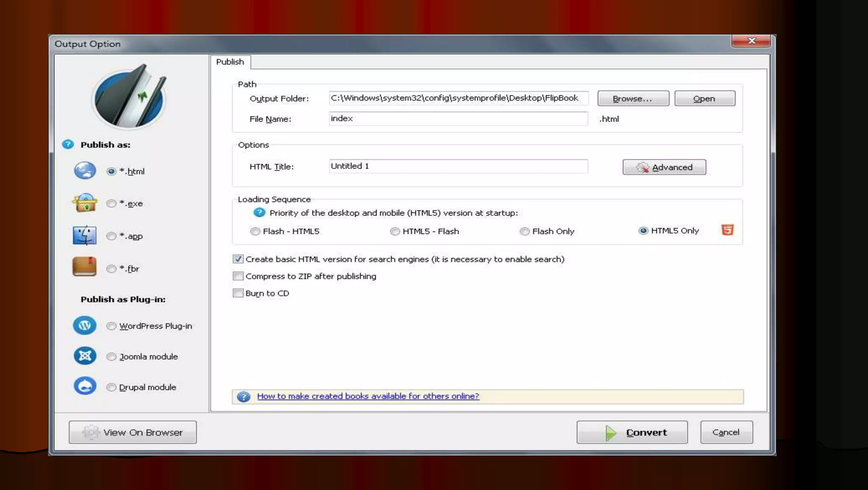Screen dimensions: 868x490
Task: Click help icon beside Publish as
Action: pyautogui.click(x=68, y=145)
